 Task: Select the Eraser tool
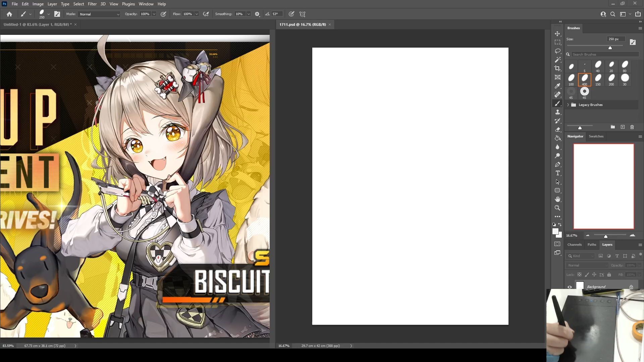(557, 130)
